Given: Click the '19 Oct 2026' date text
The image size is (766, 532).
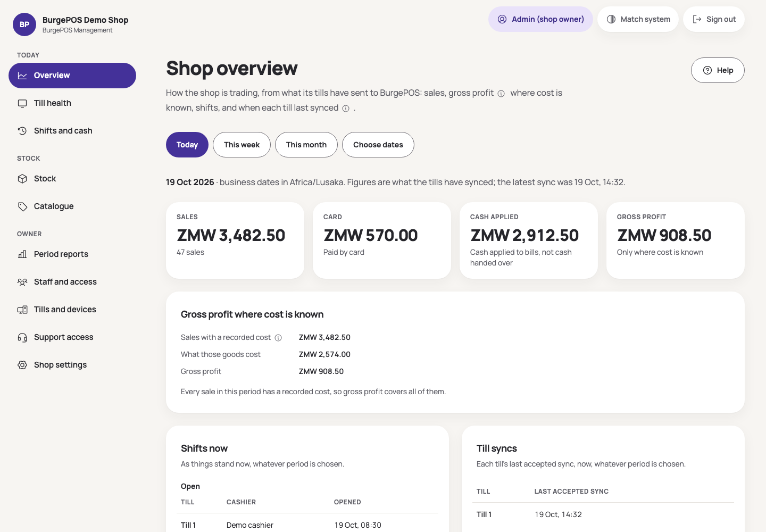Looking at the screenshot, I should click(x=190, y=182).
